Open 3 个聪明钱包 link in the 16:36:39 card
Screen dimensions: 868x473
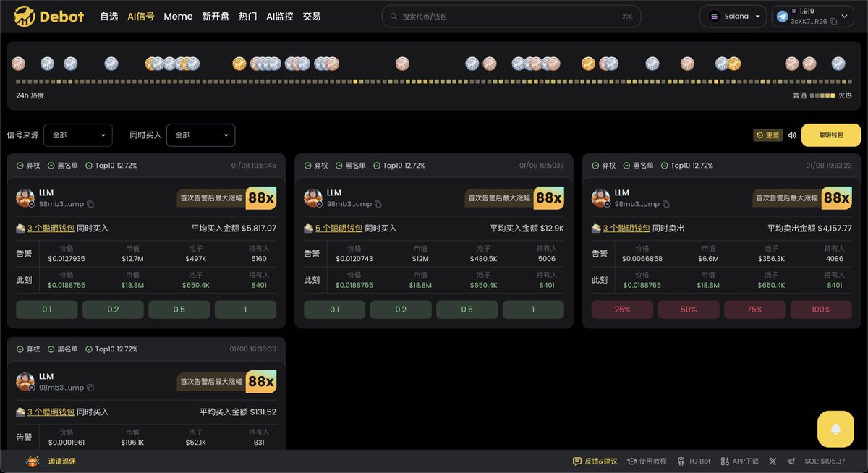click(x=51, y=412)
